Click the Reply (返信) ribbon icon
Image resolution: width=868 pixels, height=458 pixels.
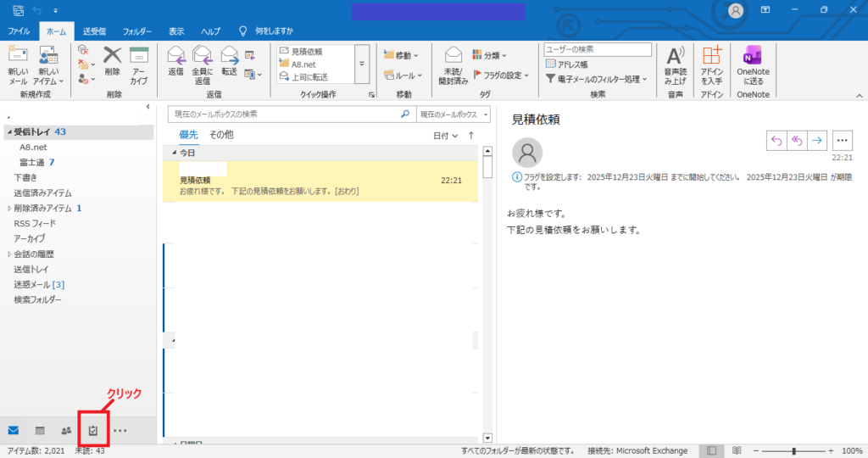(176, 58)
